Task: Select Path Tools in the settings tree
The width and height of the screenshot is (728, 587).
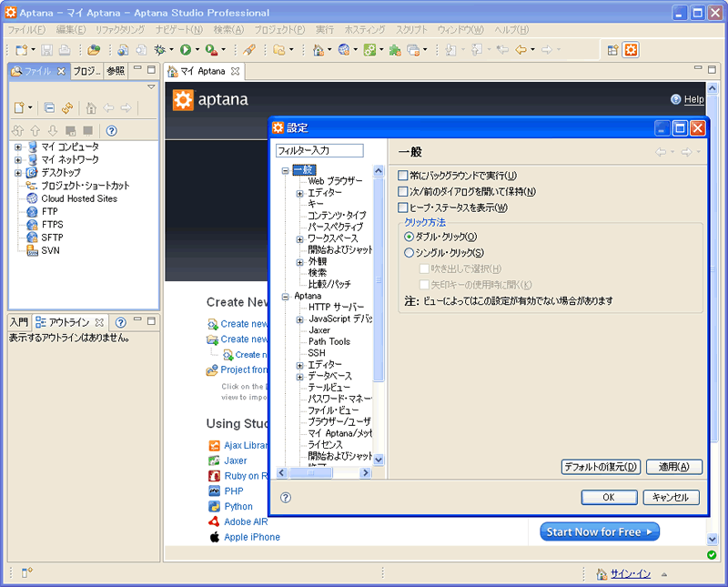Action: pos(329,341)
